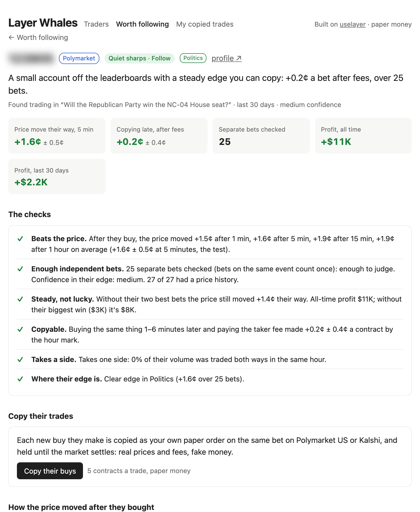Click the Layer Whales logo title
420x512 pixels.
[43, 23]
